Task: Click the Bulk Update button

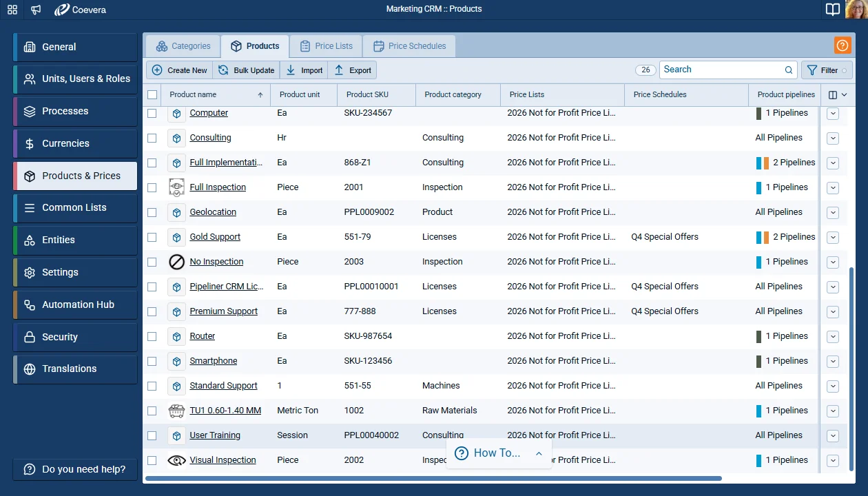Action: [246, 70]
